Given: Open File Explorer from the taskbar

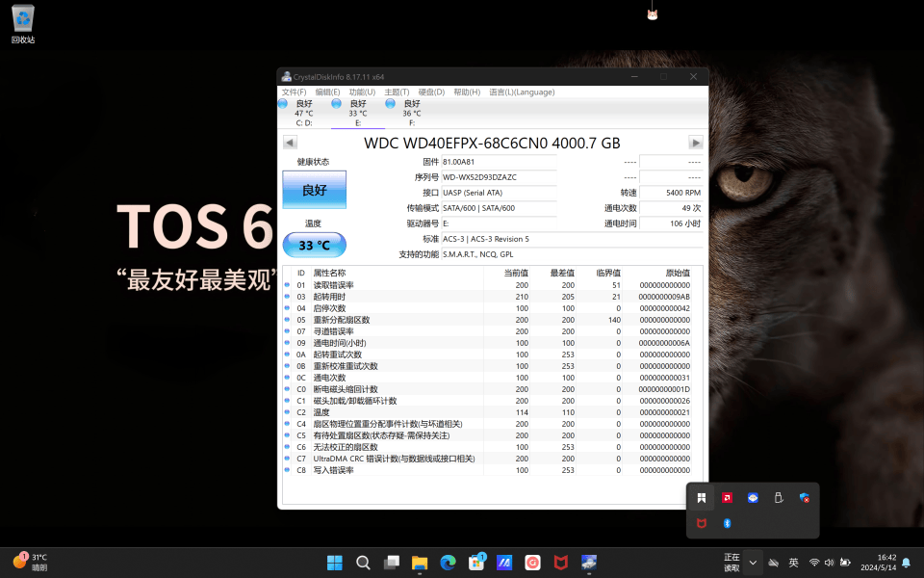Looking at the screenshot, I should [x=420, y=563].
